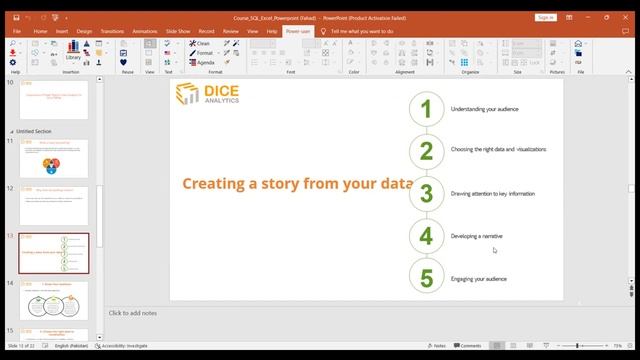This screenshot has height=360, width=640.
Task: Click the house icon in File group
Action: point(578,43)
